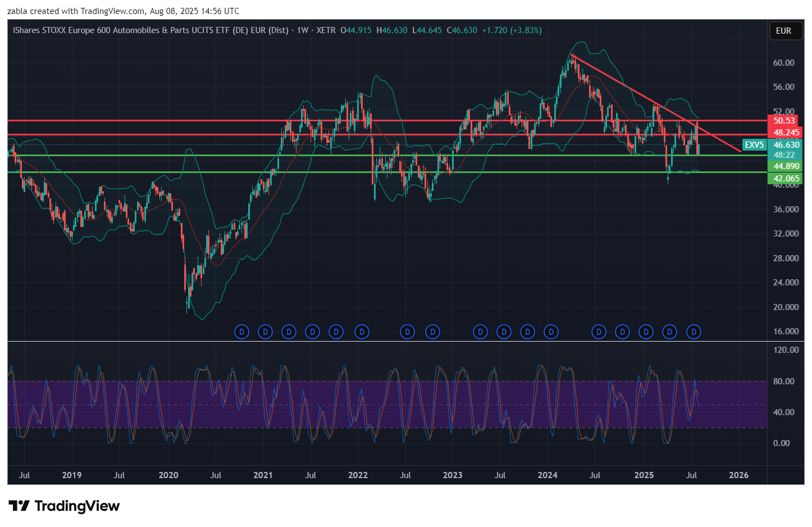Click the dividend D marker above Jul 2022
The width and height of the screenshot is (812, 527).
tap(407, 332)
